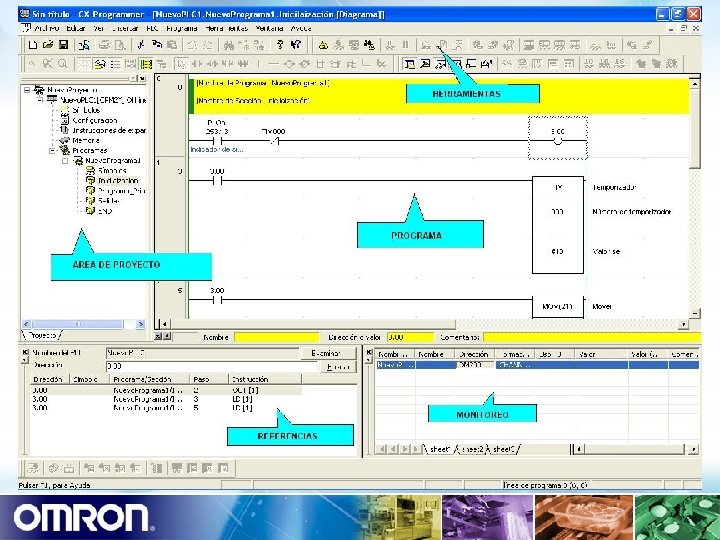Click the Dirección o valor field
This screenshot has height=540, width=720.
pos(410,338)
